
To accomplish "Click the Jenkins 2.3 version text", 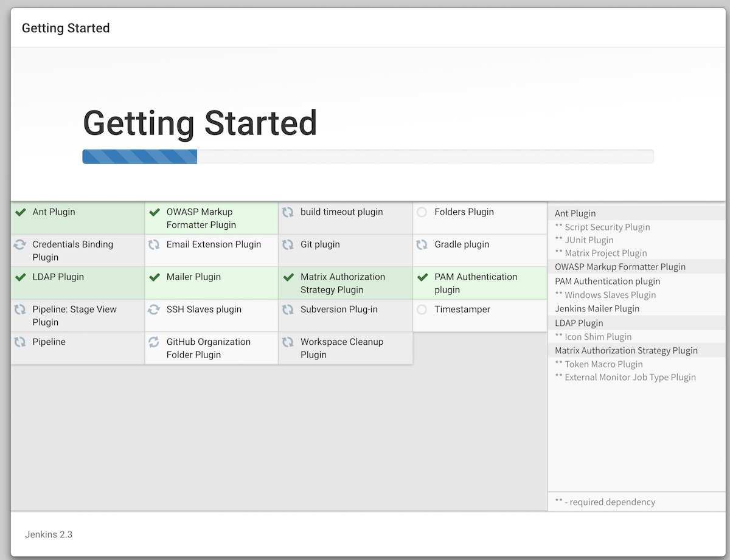I will pos(49,534).
